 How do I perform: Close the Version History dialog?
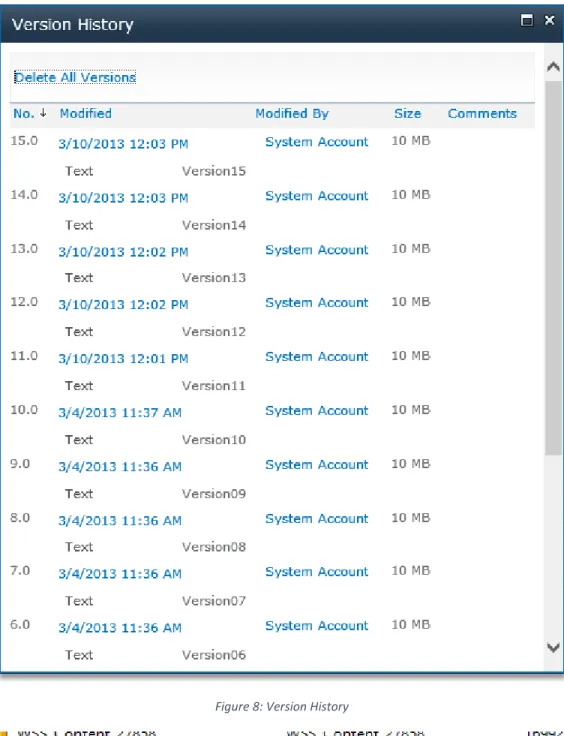click(549, 20)
